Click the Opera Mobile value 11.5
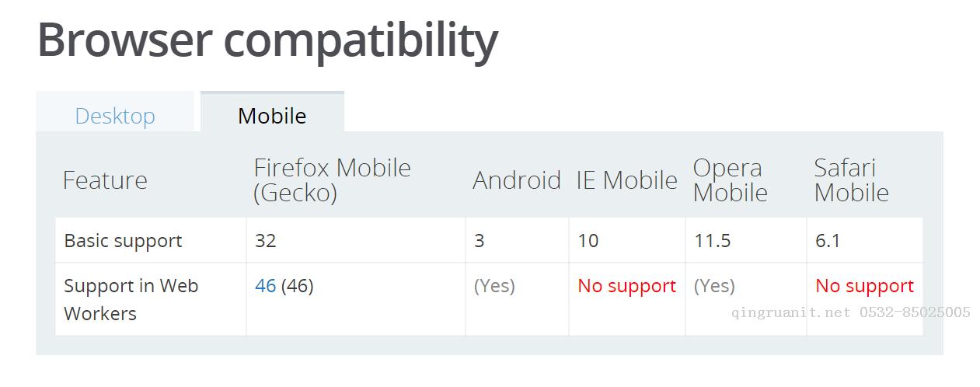980x387 pixels. [712, 241]
